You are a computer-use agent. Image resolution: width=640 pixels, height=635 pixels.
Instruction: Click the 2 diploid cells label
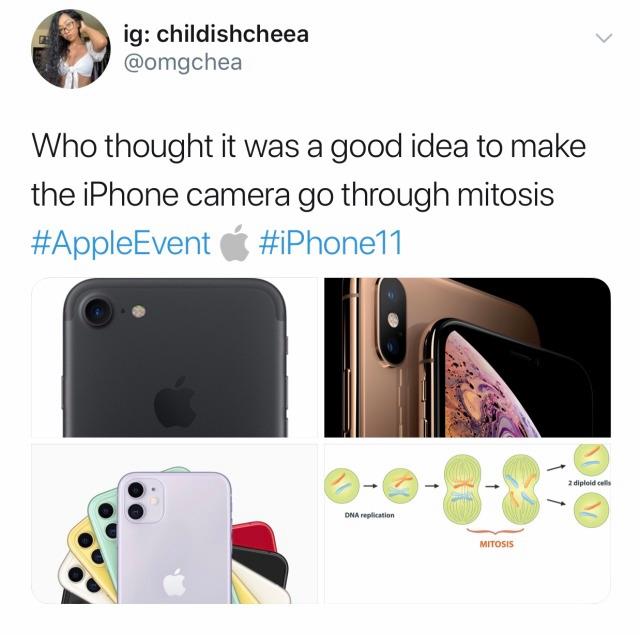click(x=590, y=482)
